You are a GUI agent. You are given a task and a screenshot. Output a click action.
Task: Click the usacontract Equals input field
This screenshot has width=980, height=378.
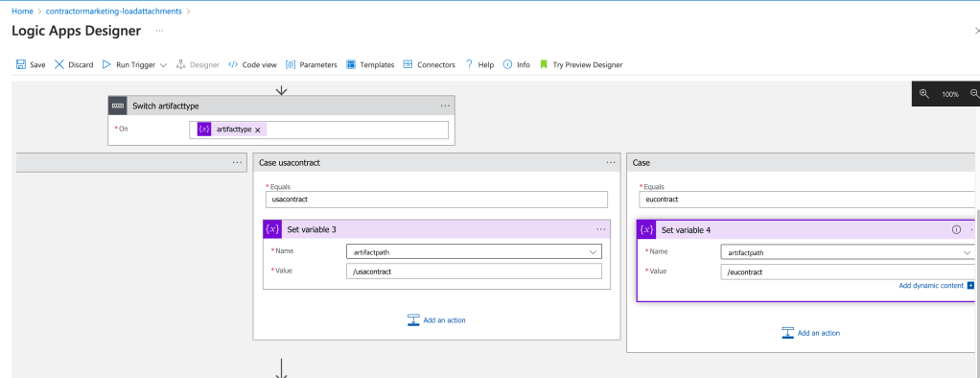point(436,200)
